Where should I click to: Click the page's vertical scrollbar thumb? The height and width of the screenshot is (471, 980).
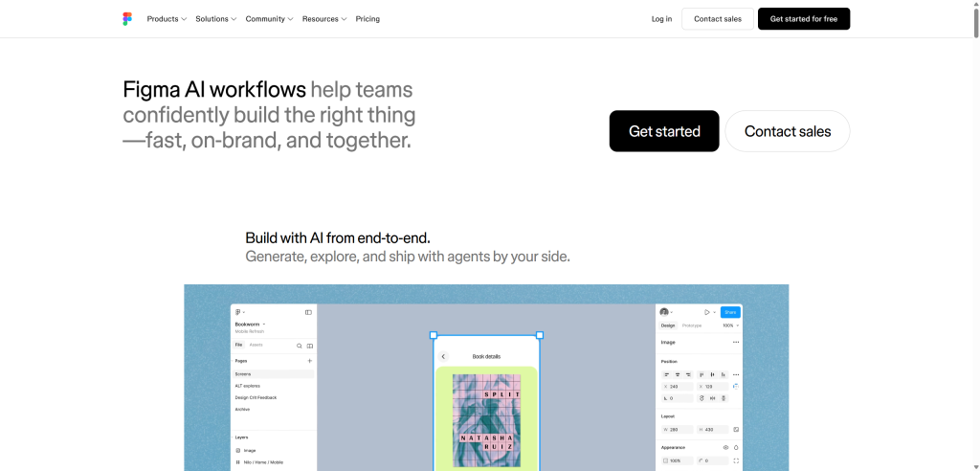975,19
